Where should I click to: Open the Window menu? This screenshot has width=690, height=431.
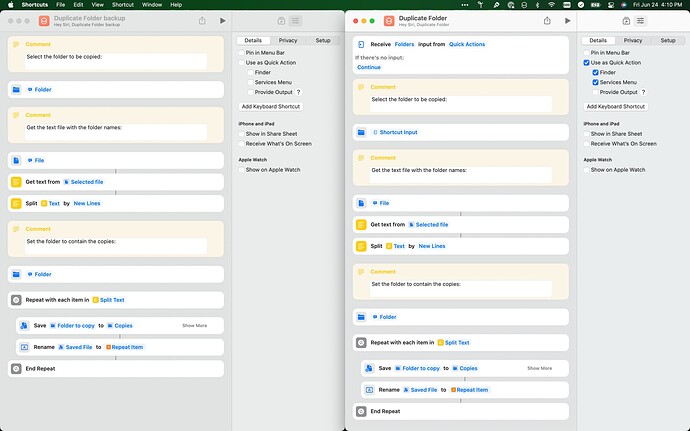[152, 5]
